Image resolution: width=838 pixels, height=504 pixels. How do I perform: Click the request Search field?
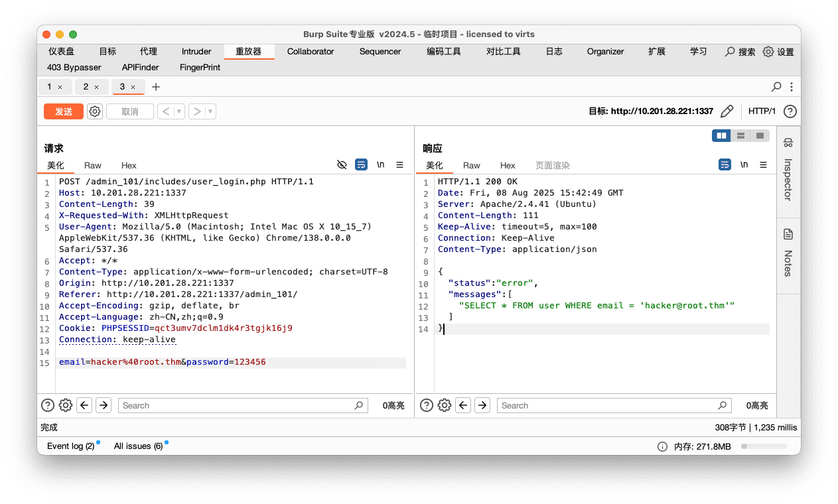point(243,405)
